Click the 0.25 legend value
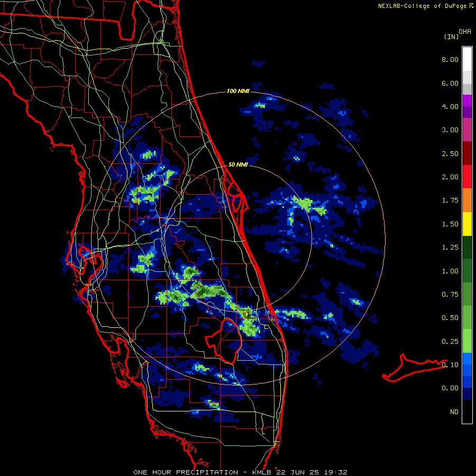The height and width of the screenshot is (476, 476). [450, 342]
